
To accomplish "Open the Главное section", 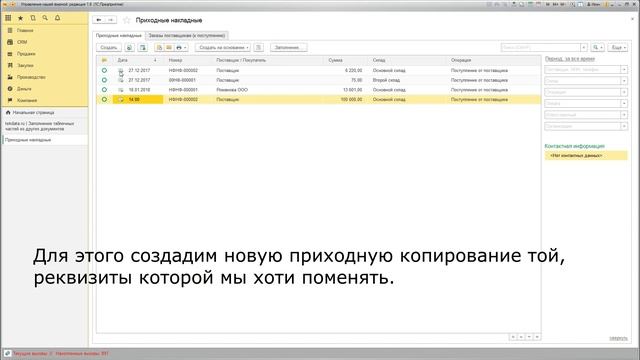I will point(25,31).
